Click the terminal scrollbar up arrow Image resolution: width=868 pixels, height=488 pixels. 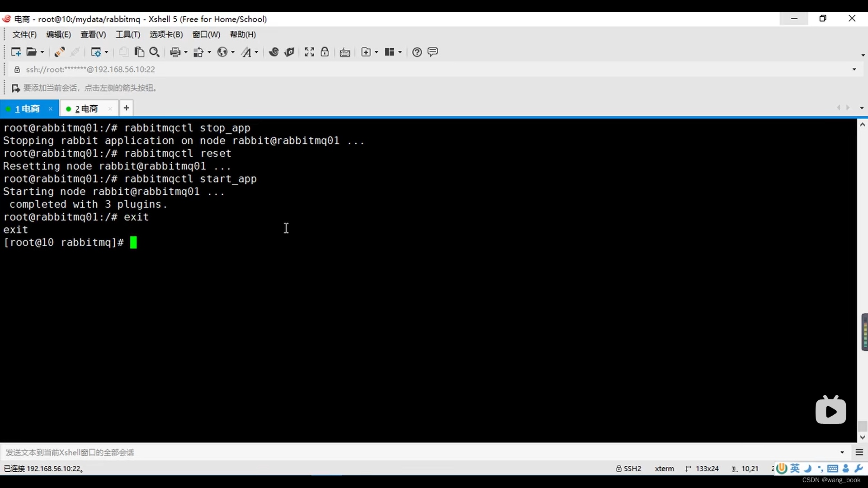[x=863, y=124]
